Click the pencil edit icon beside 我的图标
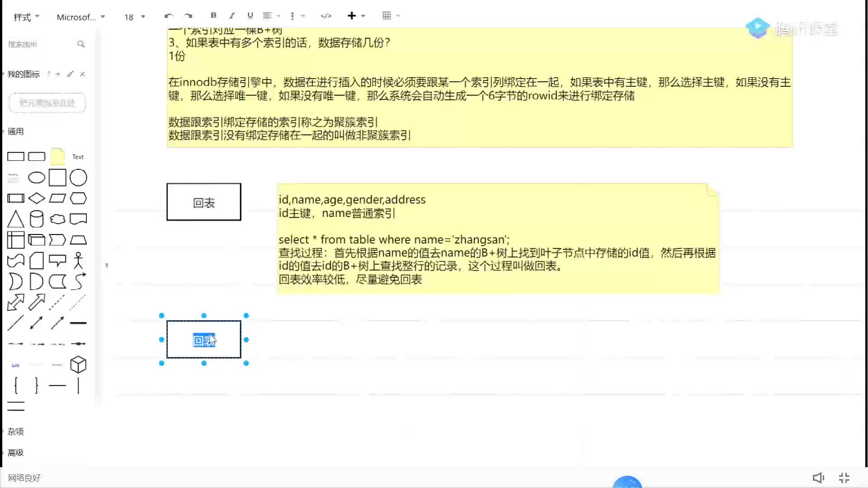The image size is (868, 488). [70, 74]
